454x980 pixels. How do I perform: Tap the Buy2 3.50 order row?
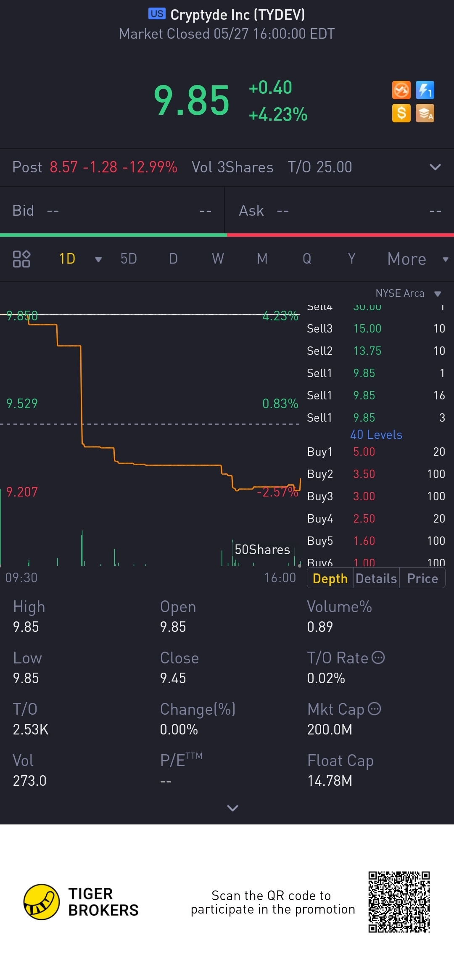point(376,474)
